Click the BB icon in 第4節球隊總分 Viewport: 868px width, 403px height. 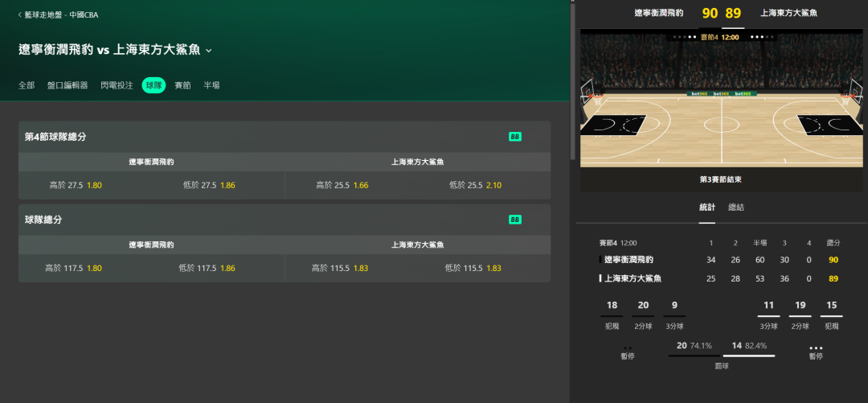point(515,137)
